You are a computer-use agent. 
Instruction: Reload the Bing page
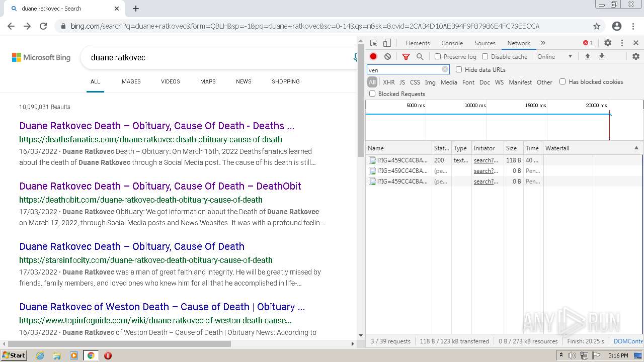point(43,26)
